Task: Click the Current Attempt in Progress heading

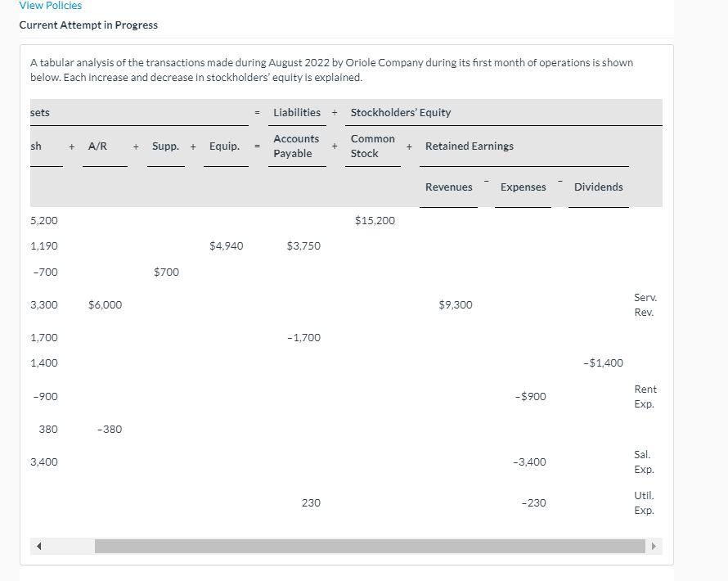Action: 88,25
